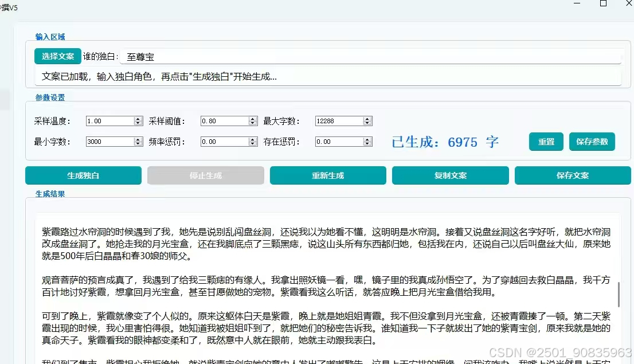Click the 最大字数 field showing 12288
This screenshot has height=364, width=634.
[x=339, y=121]
